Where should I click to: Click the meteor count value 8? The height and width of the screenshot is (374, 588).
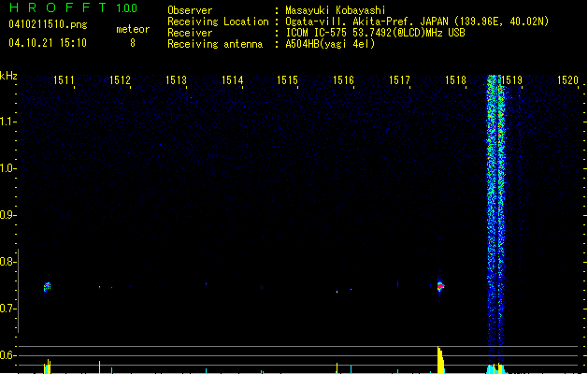click(133, 43)
